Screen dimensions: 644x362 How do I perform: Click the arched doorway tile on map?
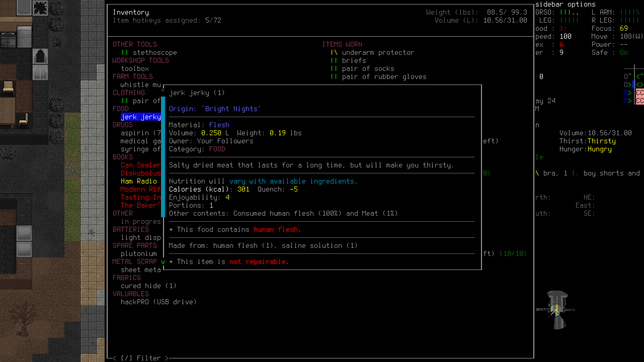(40, 56)
